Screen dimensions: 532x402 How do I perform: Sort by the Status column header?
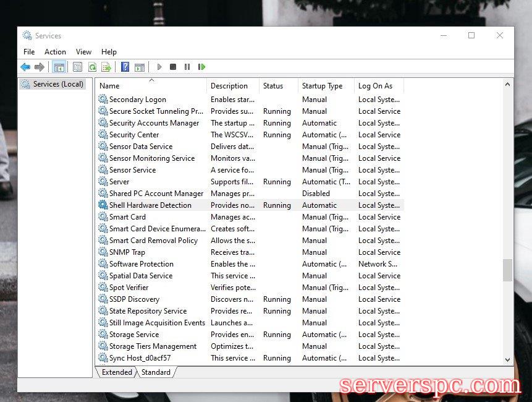point(272,86)
